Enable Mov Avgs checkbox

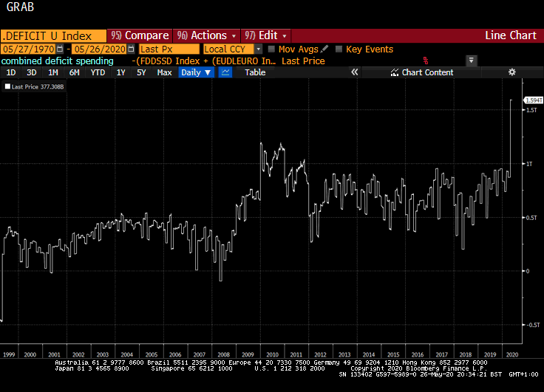(x=271, y=49)
